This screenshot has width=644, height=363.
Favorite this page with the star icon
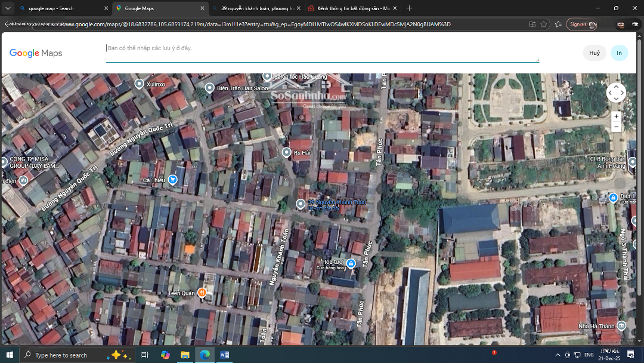[x=544, y=24]
